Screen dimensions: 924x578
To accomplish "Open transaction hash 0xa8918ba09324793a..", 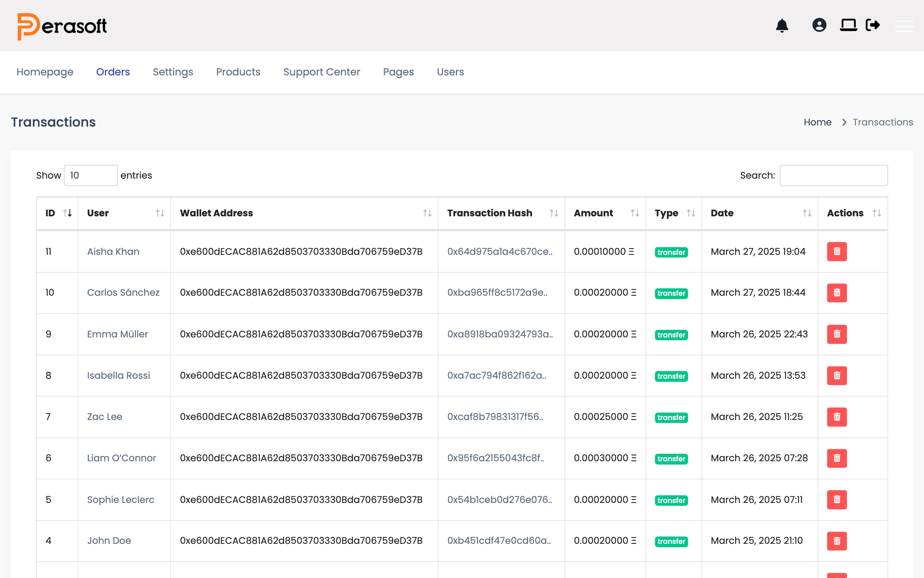I will (x=500, y=334).
